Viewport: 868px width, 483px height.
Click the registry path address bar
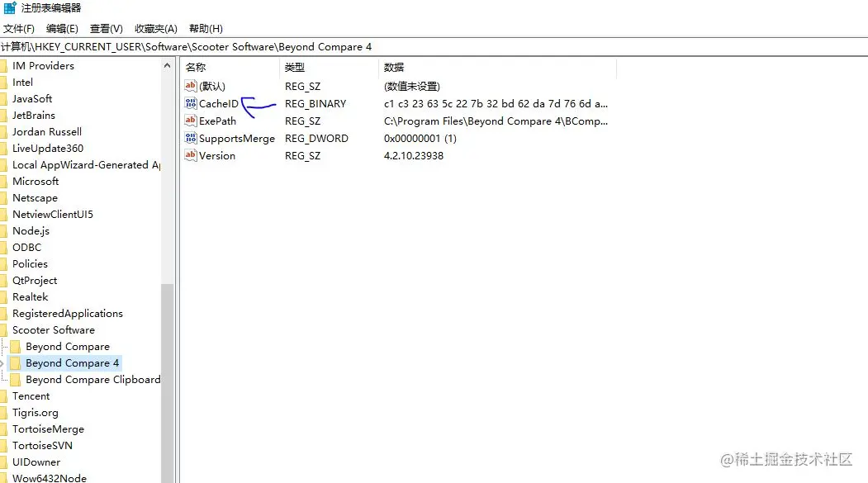[x=434, y=47]
